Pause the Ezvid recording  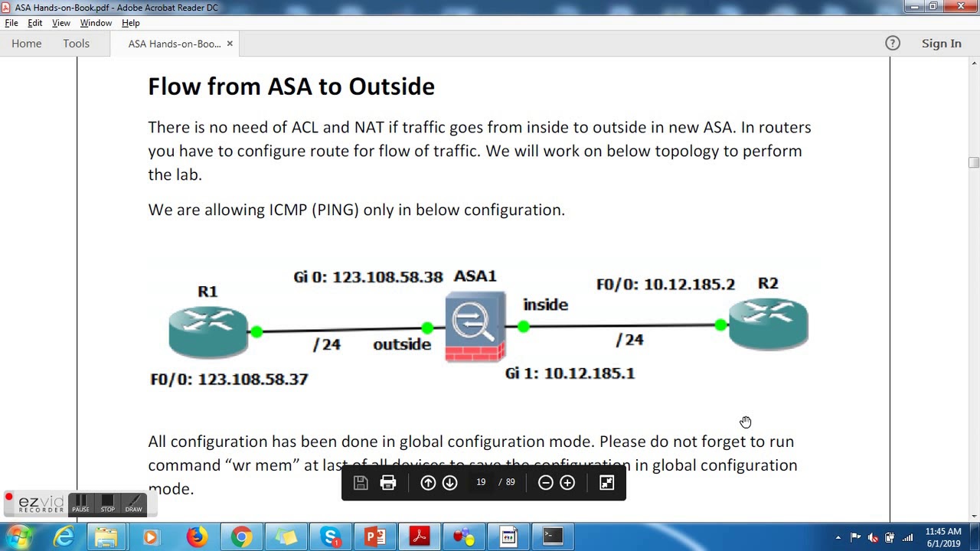[80, 504]
